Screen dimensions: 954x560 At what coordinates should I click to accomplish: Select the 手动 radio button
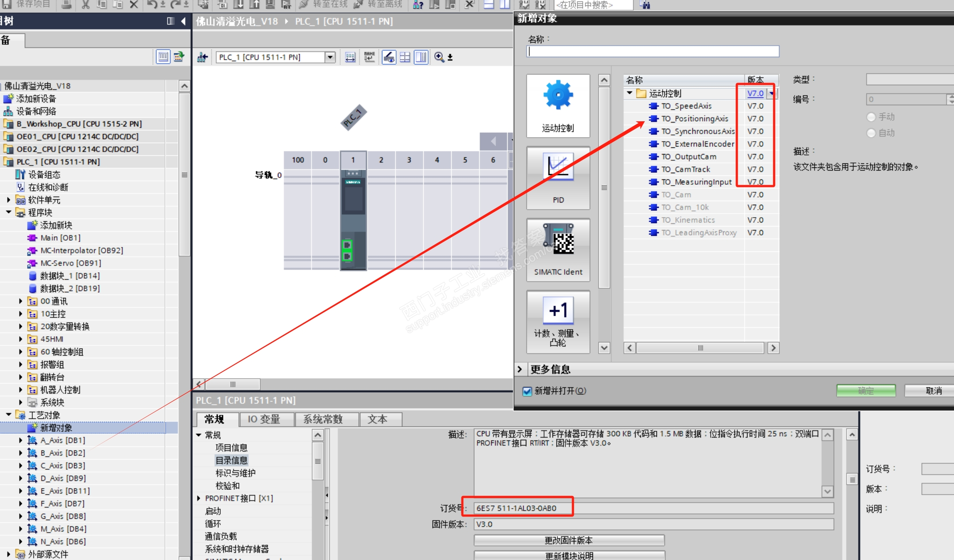[871, 117]
